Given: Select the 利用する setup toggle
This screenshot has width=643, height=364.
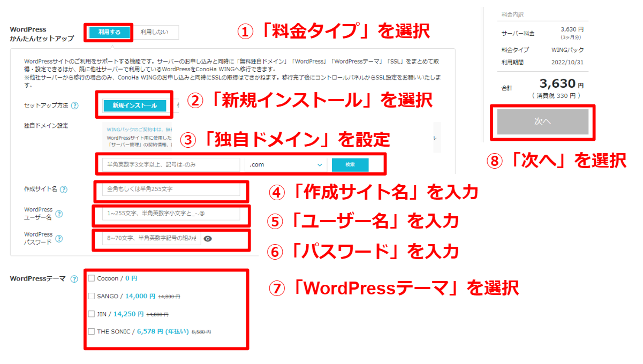Looking at the screenshot, I should [109, 33].
